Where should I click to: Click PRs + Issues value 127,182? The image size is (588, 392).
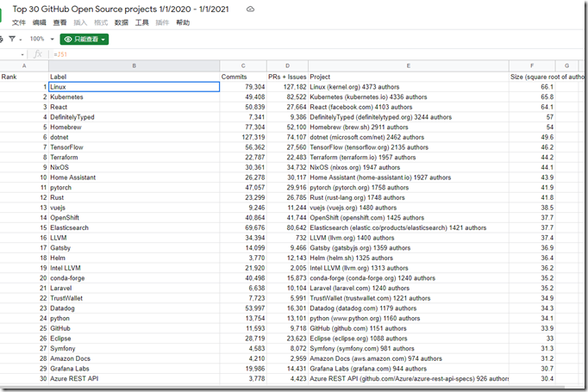(x=288, y=87)
